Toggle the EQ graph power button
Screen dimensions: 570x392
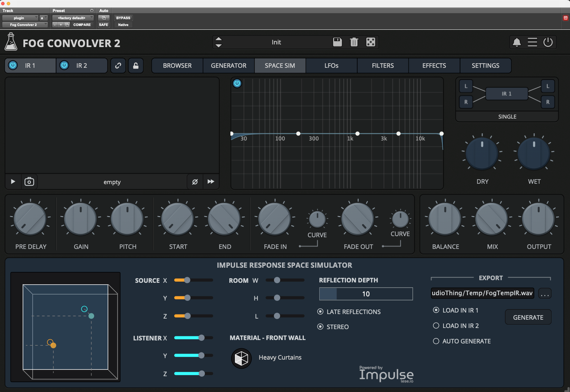pyautogui.click(x=237, y=83)
